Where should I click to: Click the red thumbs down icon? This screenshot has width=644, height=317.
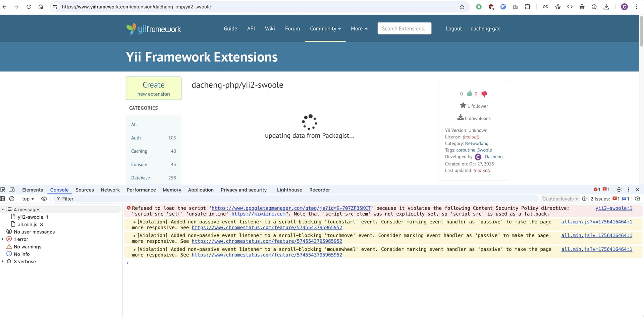484,94
